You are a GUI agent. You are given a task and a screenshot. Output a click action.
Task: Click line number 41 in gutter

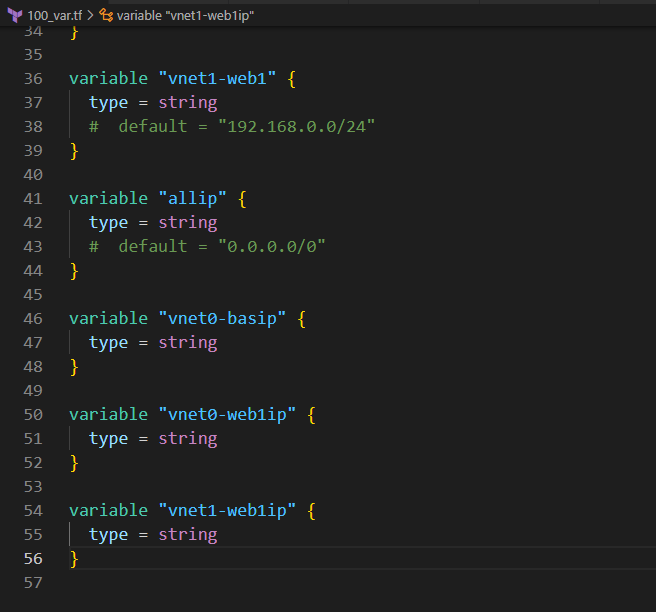click(33, 199)
